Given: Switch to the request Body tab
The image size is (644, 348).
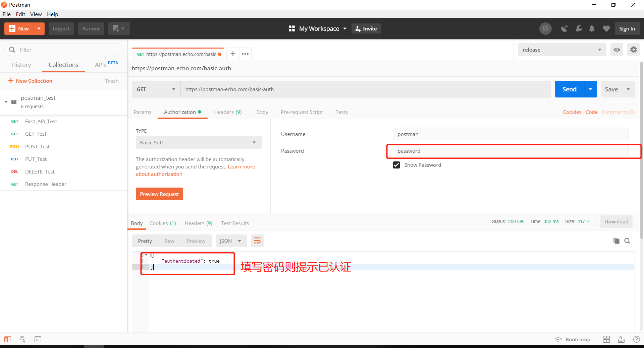Looking at the screenshot, I should point(262,112).
